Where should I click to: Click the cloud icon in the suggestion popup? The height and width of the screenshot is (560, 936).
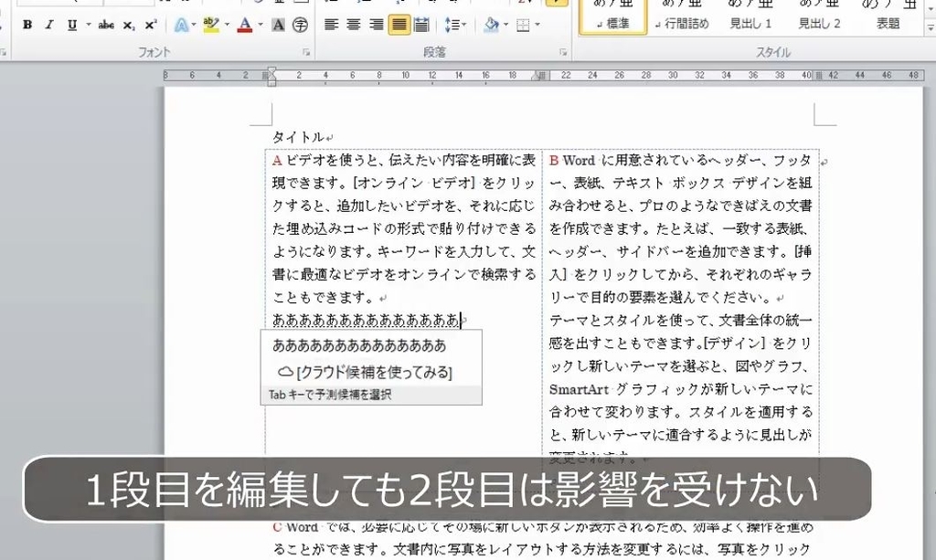pyautogui.click(x=285, y=372)
